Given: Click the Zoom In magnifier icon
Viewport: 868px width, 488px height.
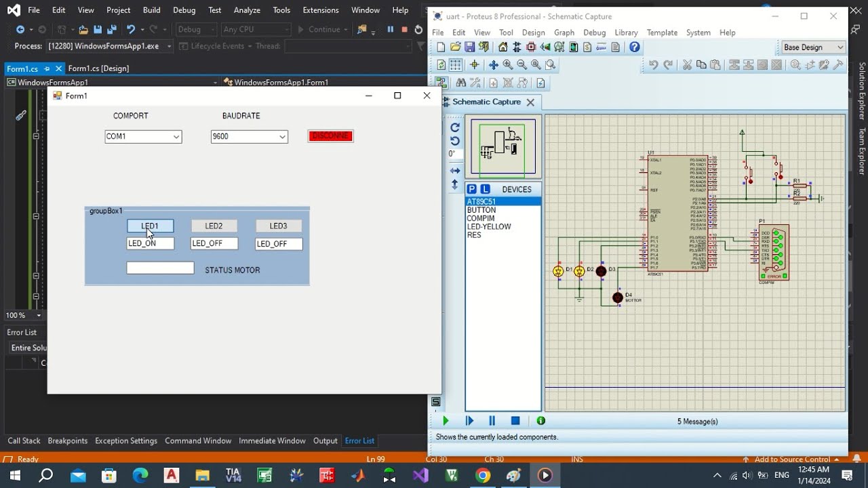Looking at the screenshot, I should (x=508, y=65).
